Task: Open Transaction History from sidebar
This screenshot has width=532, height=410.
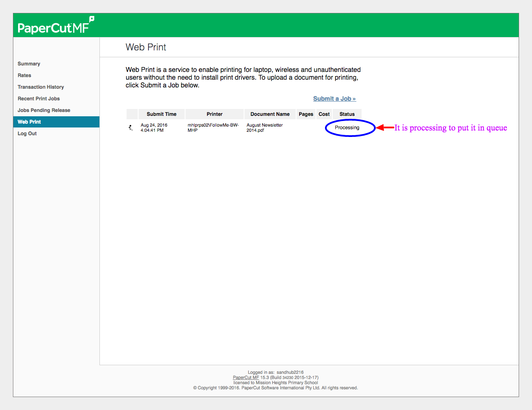Action: (41, 87)
